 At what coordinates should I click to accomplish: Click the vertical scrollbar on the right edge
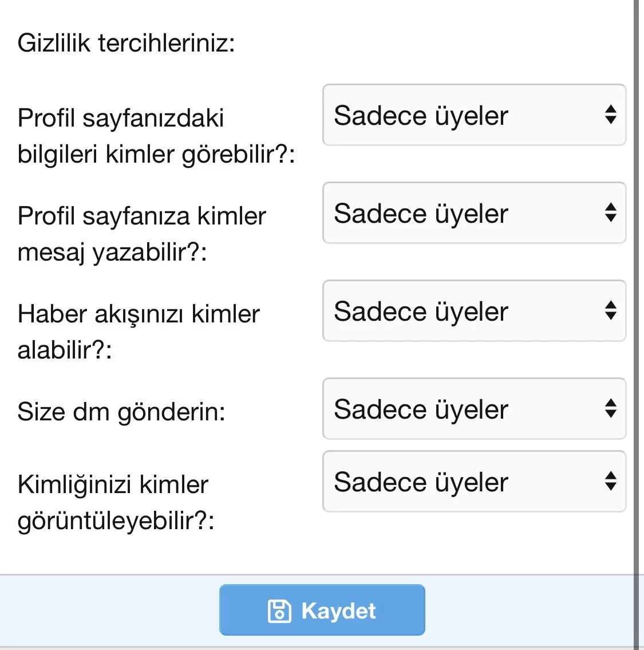636,286
